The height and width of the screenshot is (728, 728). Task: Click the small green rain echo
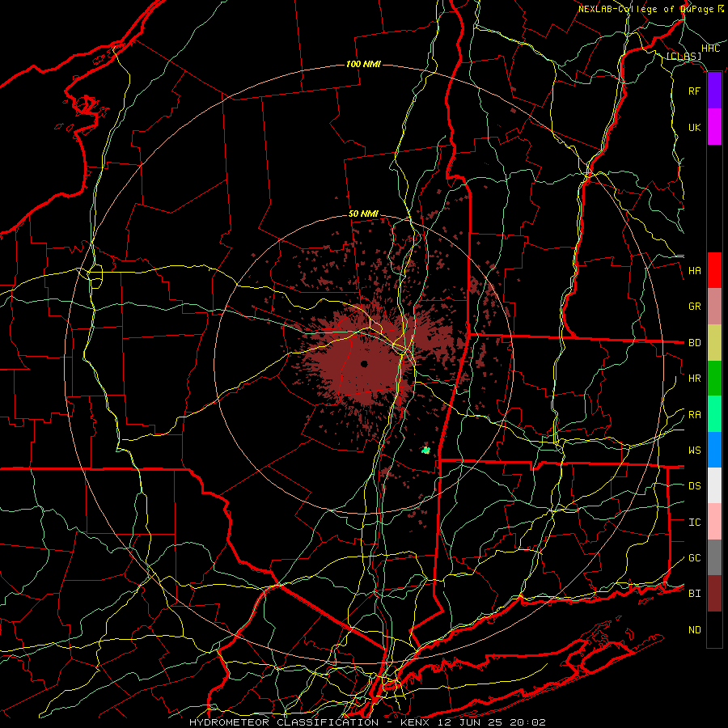point(425,450)
